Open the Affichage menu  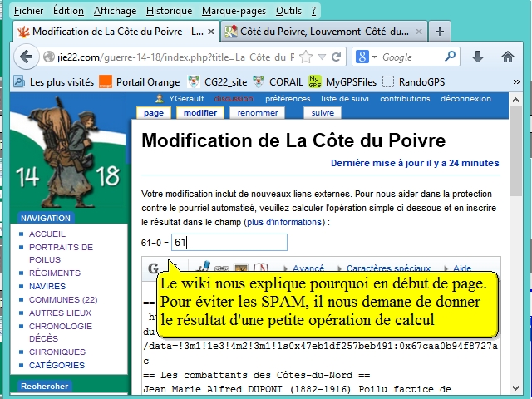pyautogui.click(x=115, y=11)
